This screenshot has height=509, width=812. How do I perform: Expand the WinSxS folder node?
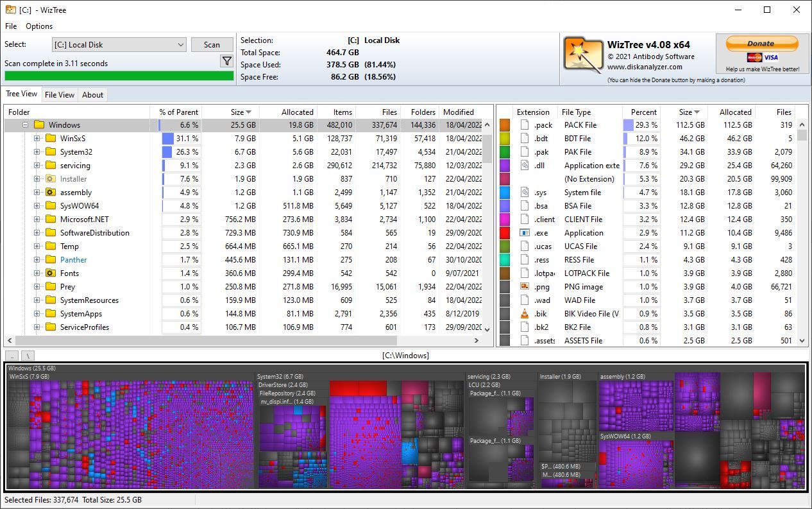point(37,139)
